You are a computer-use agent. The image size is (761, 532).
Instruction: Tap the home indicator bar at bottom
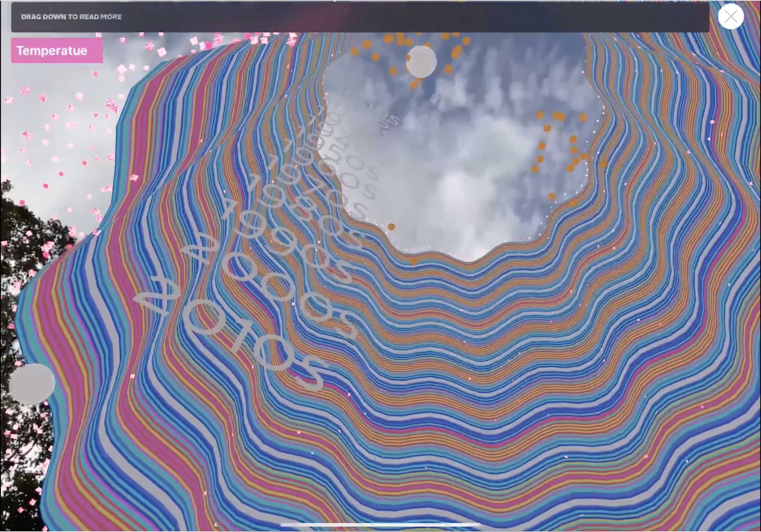click(x=380, y=525)
